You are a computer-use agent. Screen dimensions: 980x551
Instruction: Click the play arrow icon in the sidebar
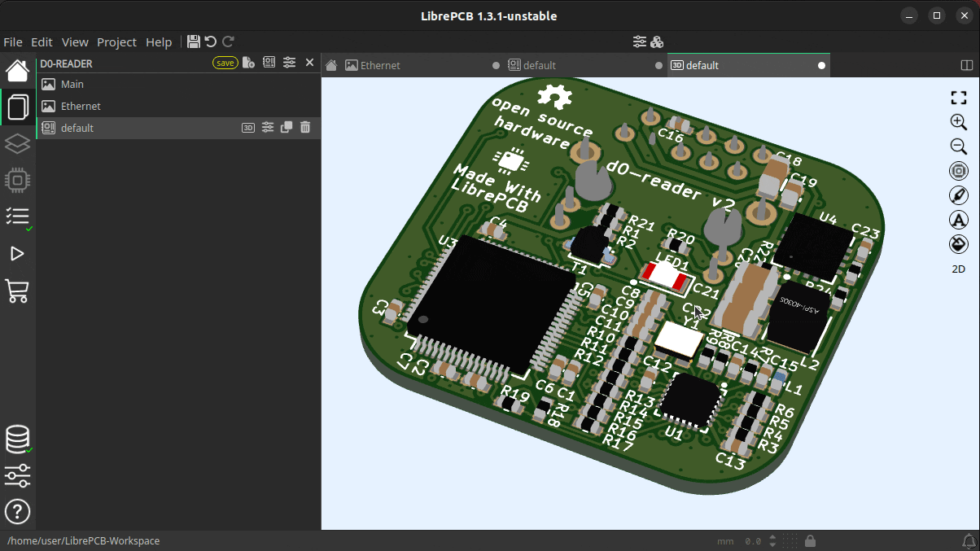pos(18,254)
